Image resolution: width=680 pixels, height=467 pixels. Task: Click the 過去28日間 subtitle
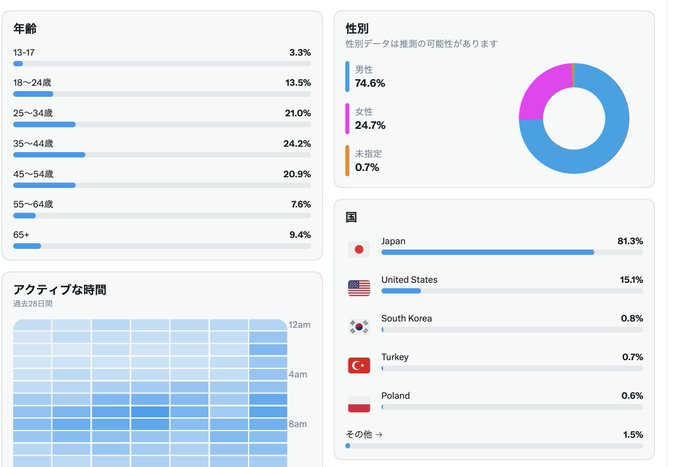click(x=33, y=304)
